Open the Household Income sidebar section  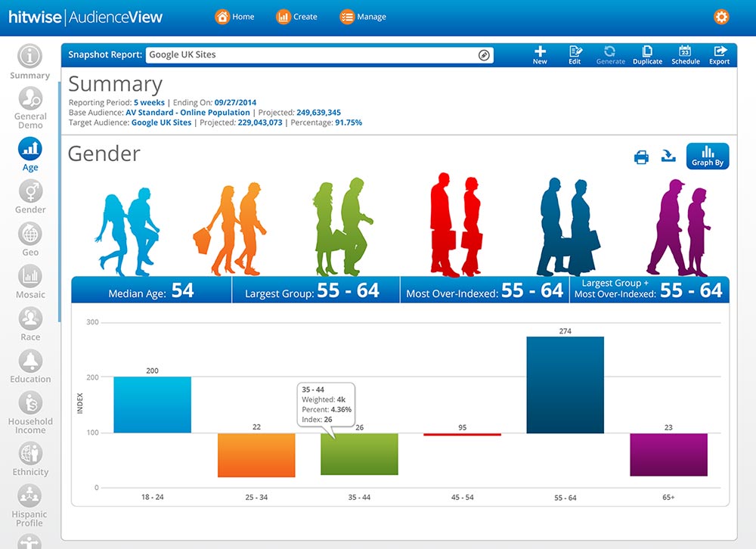tap(30, 412)
